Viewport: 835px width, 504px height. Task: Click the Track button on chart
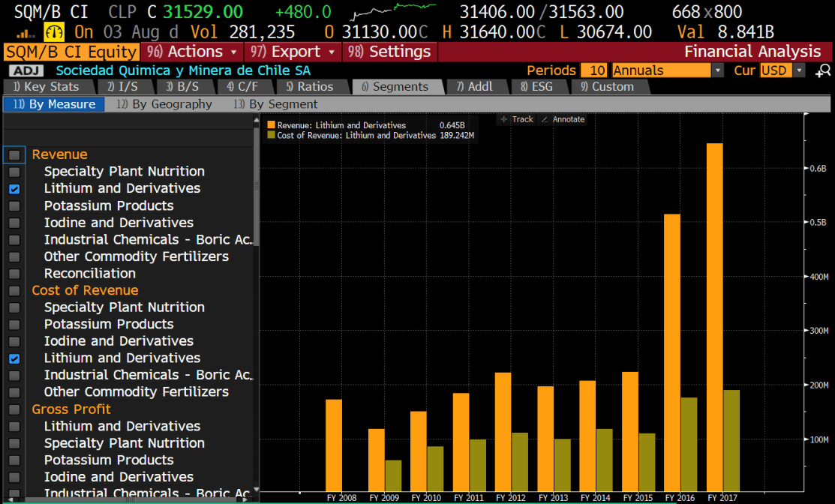point(517,119)
